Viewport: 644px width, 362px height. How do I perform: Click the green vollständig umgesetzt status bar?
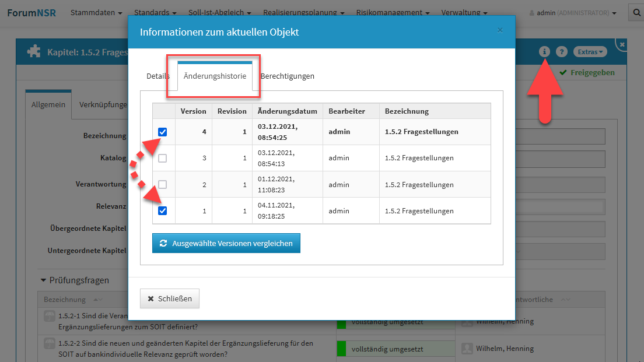tap(395, 349)
